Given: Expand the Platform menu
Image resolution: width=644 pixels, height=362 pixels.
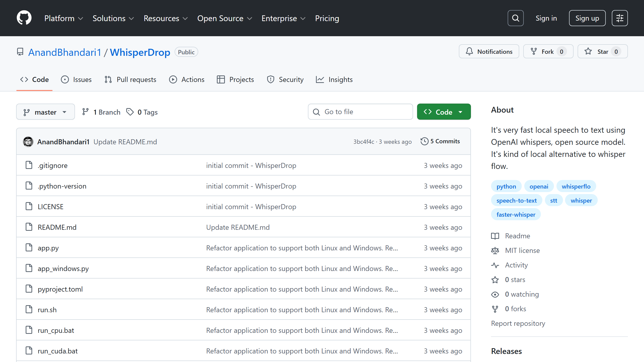Looking at the screenshot, I should coord(63,18).
